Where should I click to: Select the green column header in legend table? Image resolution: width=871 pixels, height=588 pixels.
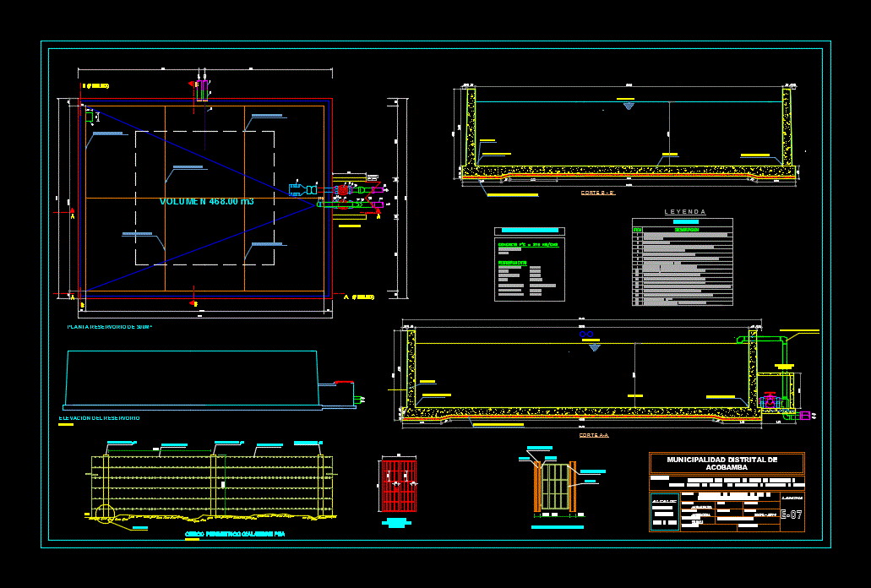pos(687,229)
